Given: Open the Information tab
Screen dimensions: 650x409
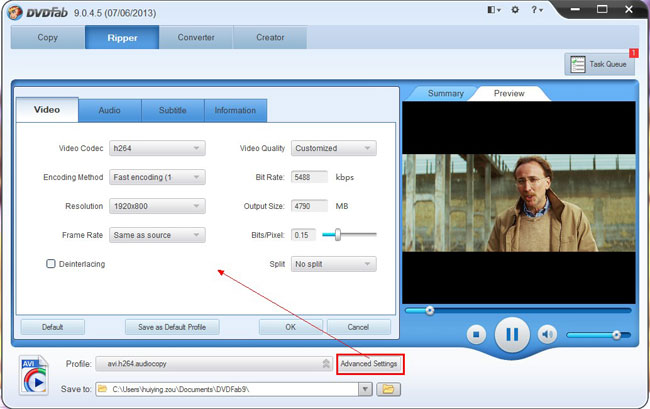Looking at the screenshot, I should pyautogui.click(x=235, y=110).
